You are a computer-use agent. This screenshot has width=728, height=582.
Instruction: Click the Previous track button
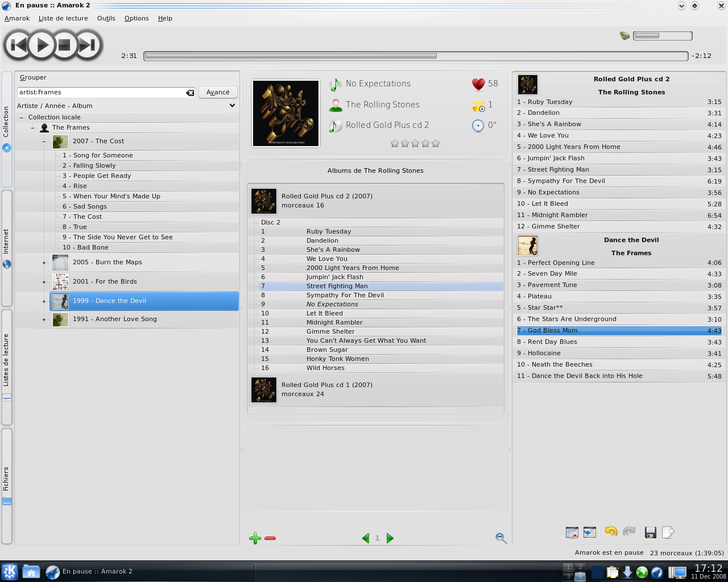click(x=18, y=45)
